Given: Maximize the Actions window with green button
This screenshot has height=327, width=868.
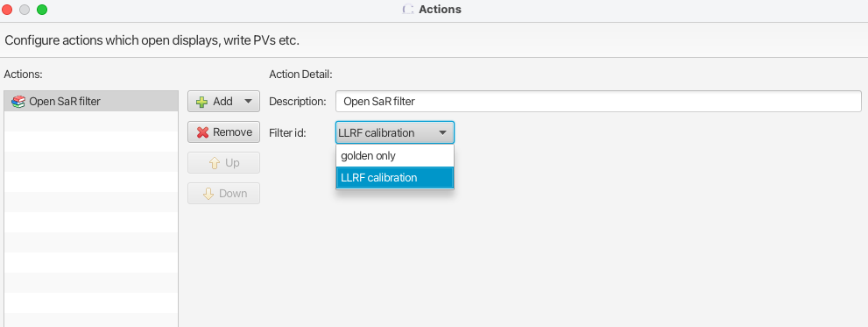Looking at the screenshot, I should (x=42, y=10).
